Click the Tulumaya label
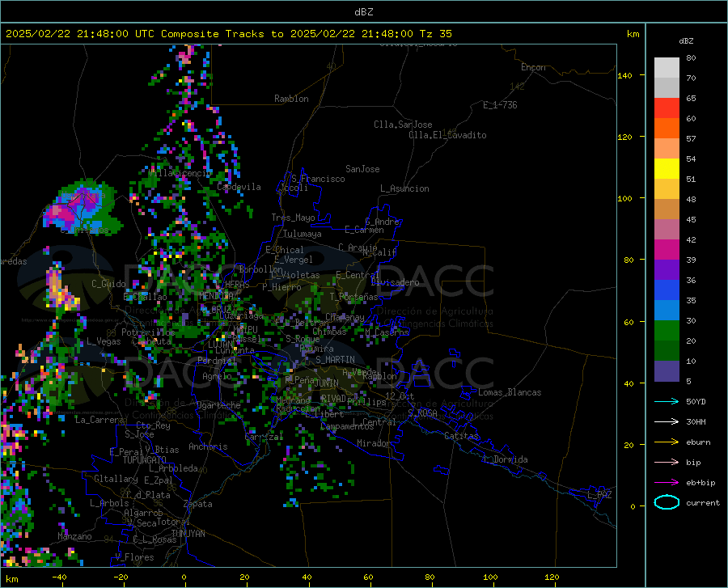Image resolution: width=728 pixels, height=588 pixels. pyautogui.click(x=303, y=234)
